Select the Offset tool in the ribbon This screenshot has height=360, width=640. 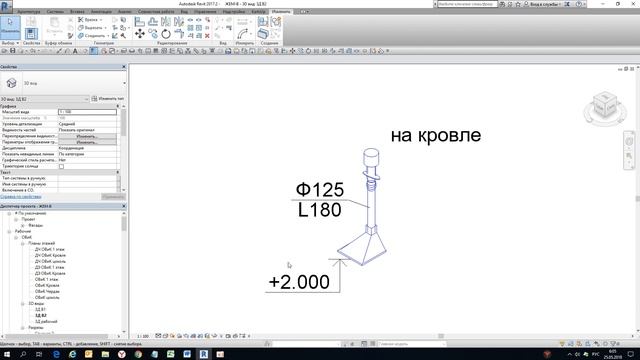tap(153, 21)
